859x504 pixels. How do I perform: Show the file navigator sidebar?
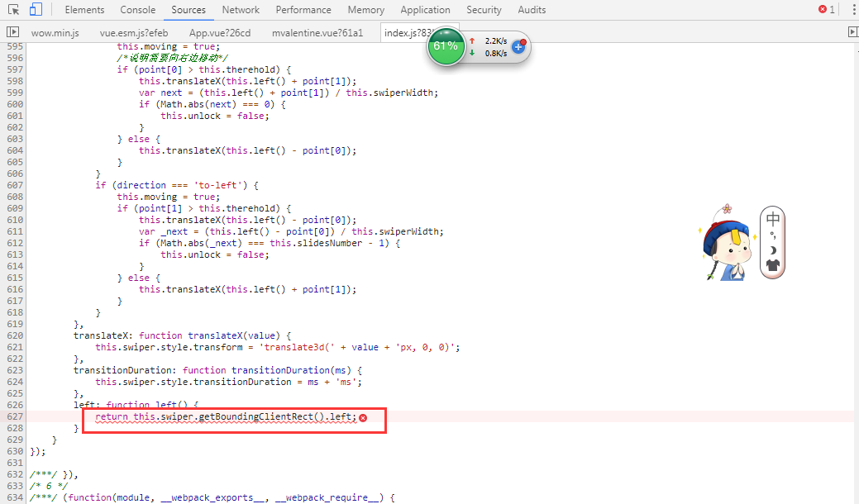(12, 32)
